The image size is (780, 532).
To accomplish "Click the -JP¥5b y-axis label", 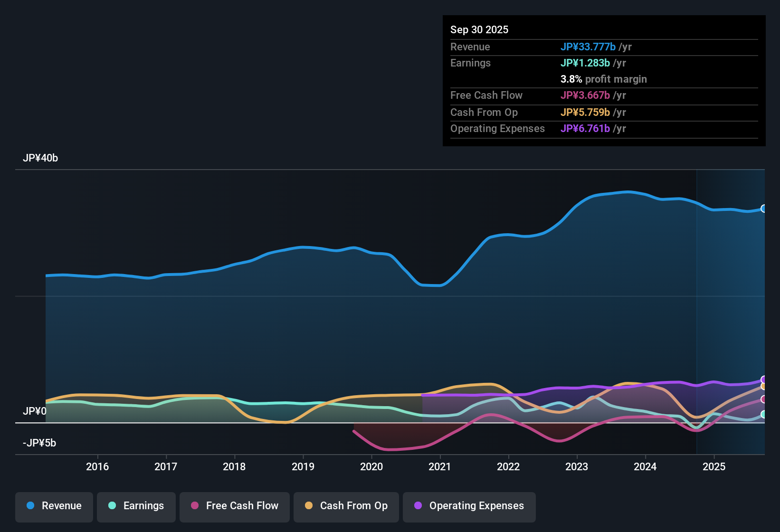I will pos(39,443).
